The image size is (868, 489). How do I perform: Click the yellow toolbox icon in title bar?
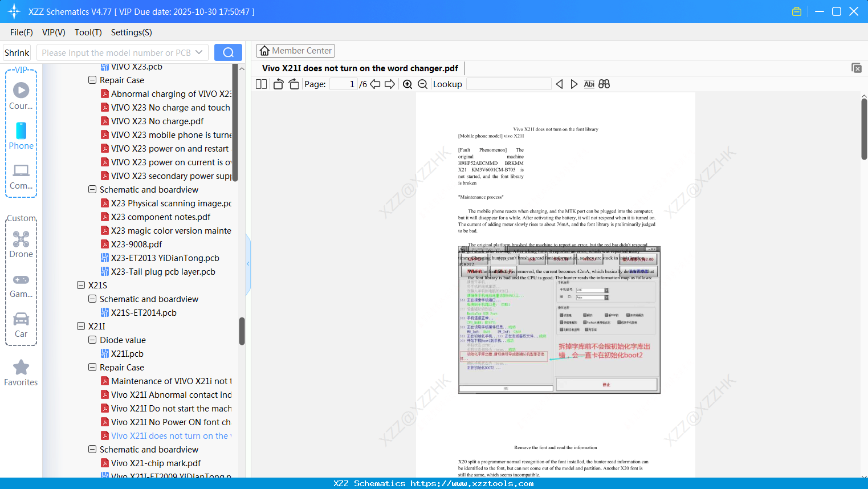coord(797,11)
